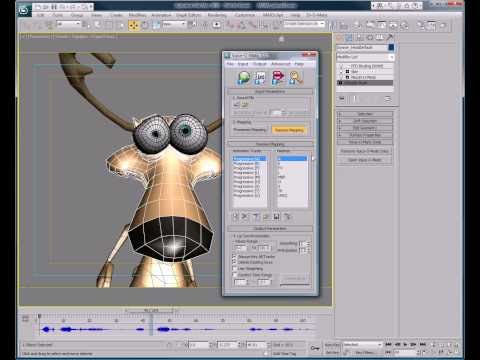Image resolution: width=480 pixels, height=360 pixels.
Task: Click the magnifier face icon in Voice-O-Matic
Action: tap(295, 78)
